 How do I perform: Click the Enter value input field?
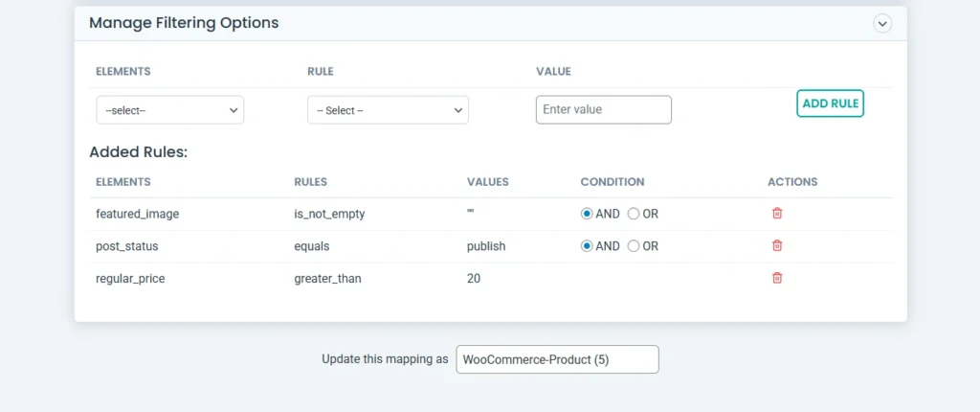pos(603,109)
